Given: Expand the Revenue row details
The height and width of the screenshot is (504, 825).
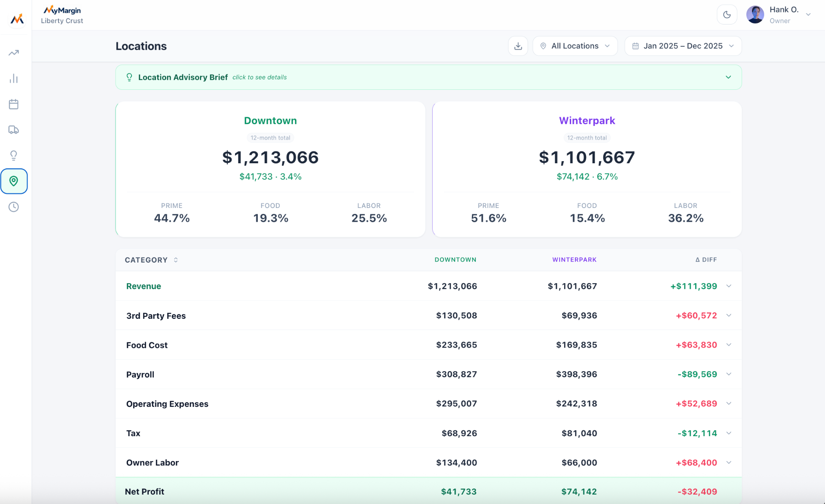Looking at the screenshot, I should click(729, 286).
